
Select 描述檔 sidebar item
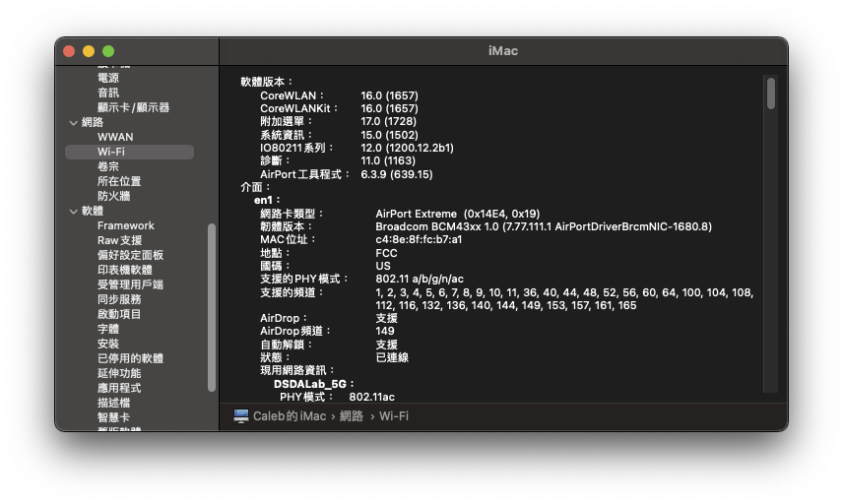(113, 403)
